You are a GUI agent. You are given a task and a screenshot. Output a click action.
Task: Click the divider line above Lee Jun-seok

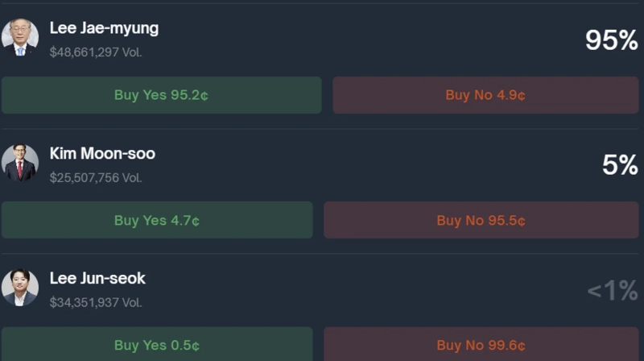coord(322,254)
